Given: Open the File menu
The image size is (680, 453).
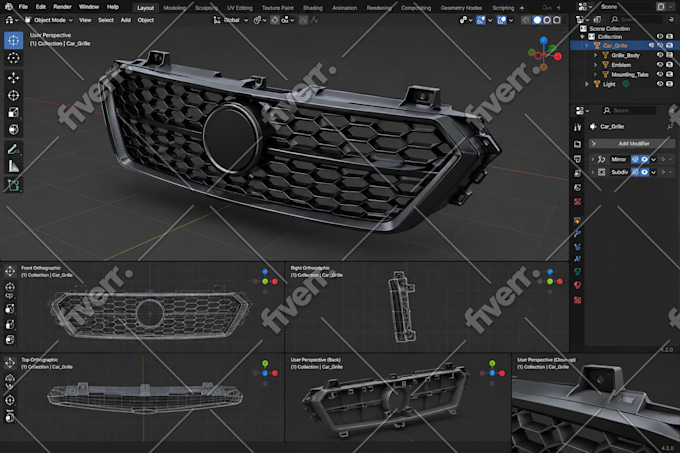Looking at the screenshot, I should point(23,7).
